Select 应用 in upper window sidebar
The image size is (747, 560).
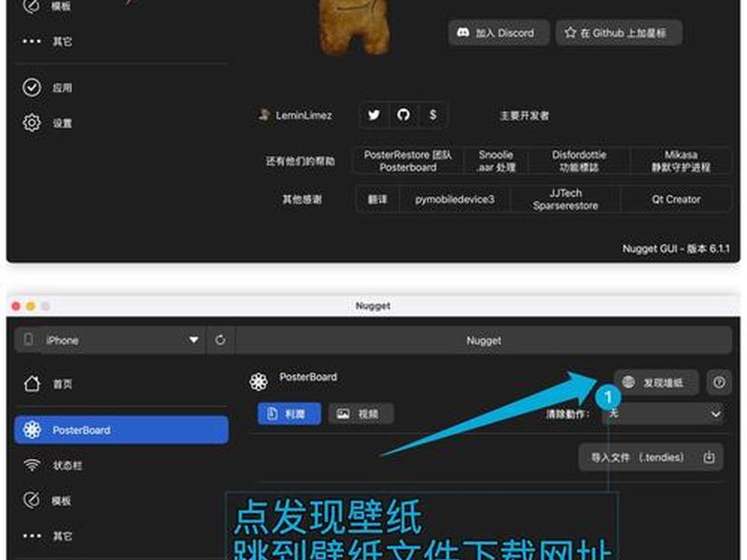pyautogui.click(x=121, y=88)
